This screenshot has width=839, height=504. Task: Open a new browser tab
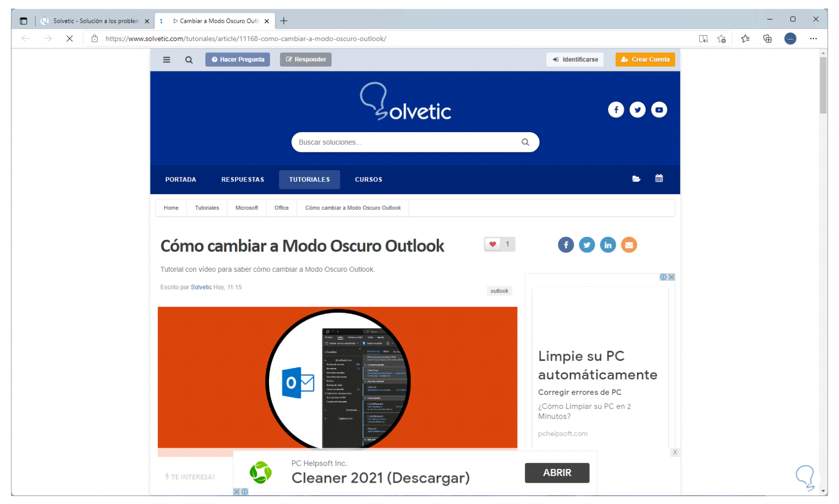284,21
